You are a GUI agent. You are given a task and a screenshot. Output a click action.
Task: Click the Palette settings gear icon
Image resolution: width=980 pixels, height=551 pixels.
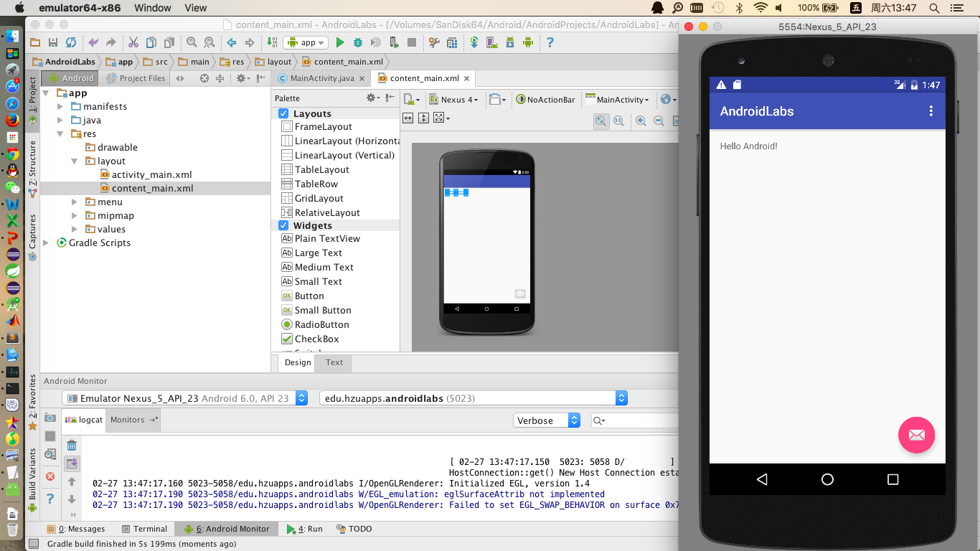click(x=372, y=98)
